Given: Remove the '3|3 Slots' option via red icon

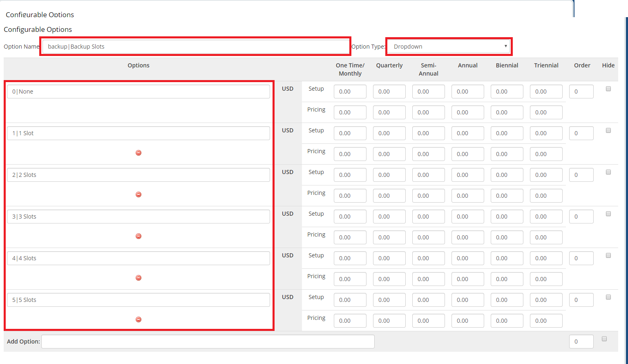Looking at the screenshot, I should [139, 236].
